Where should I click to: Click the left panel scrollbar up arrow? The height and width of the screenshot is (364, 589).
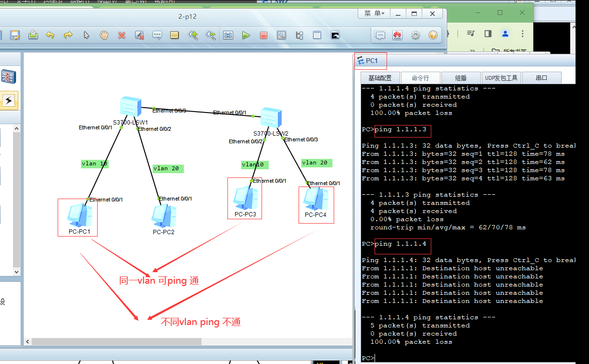(16, 128)
